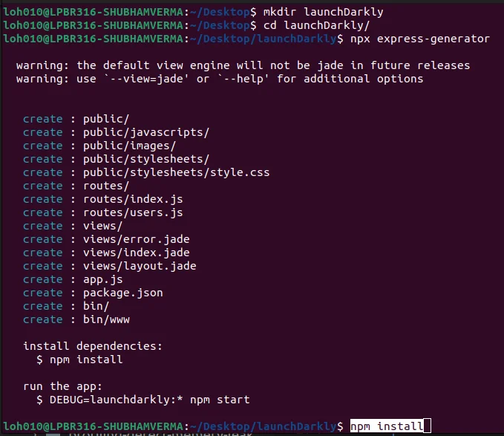504x436 pixels.
Task: Click the highlighted 'npm install' typed command
Action: [x=387, y=426]
